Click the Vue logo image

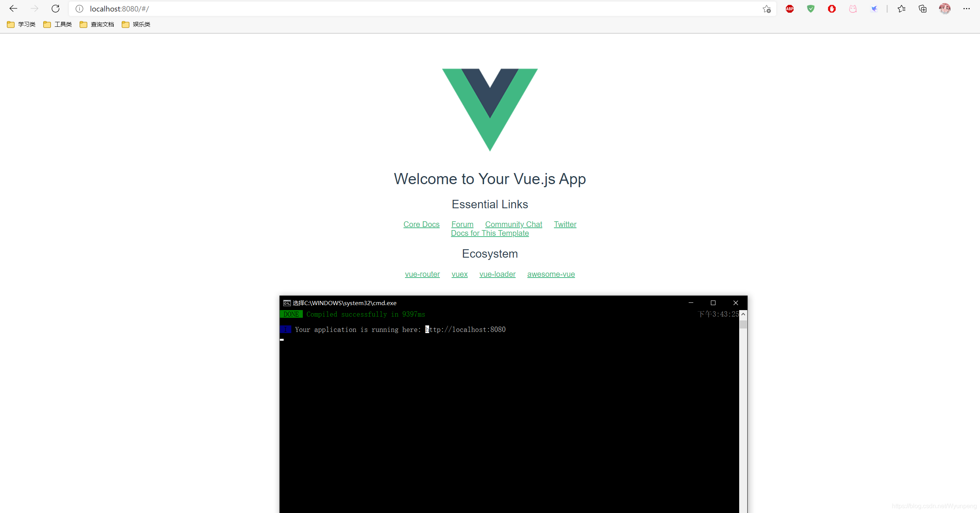(490, 109)
